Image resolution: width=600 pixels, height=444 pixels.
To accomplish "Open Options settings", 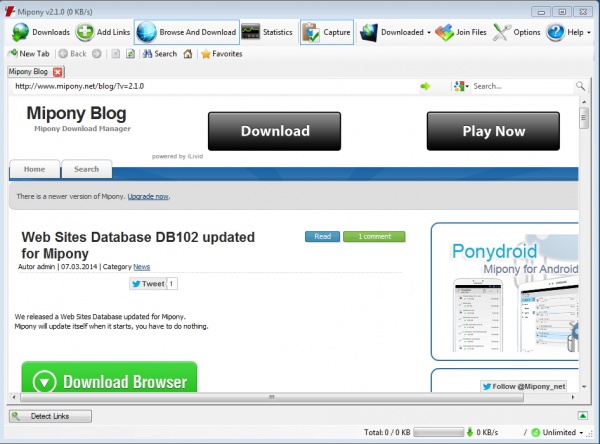I will (517, 32).
